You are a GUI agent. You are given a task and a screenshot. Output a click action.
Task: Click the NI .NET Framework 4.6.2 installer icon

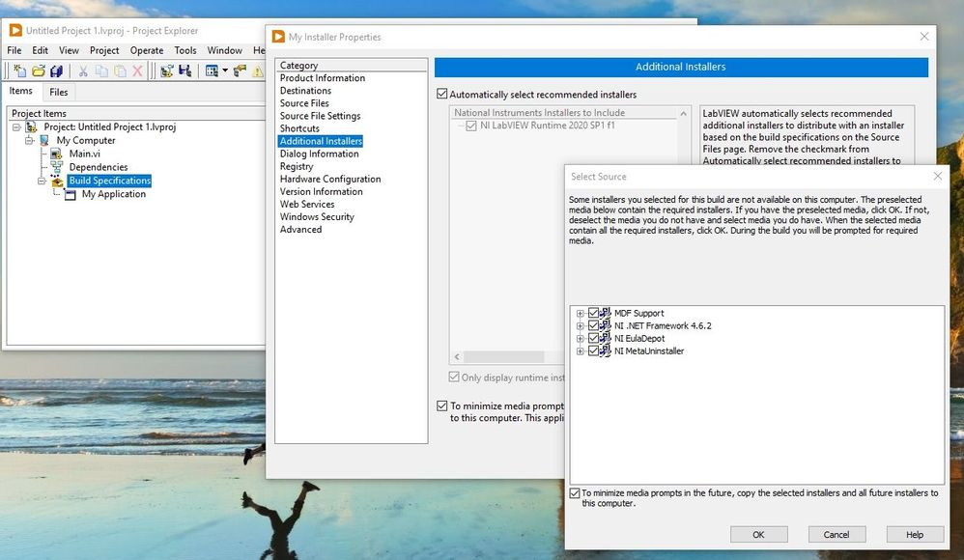(606, 325)
